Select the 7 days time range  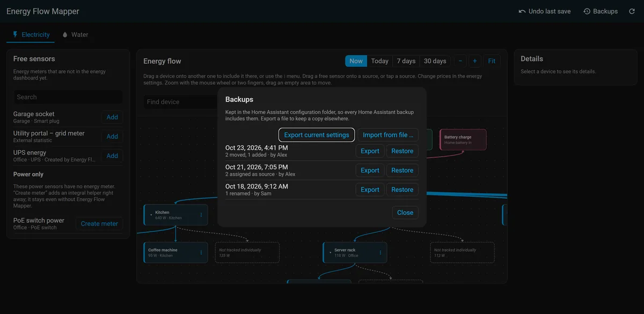tap(406, 61)
